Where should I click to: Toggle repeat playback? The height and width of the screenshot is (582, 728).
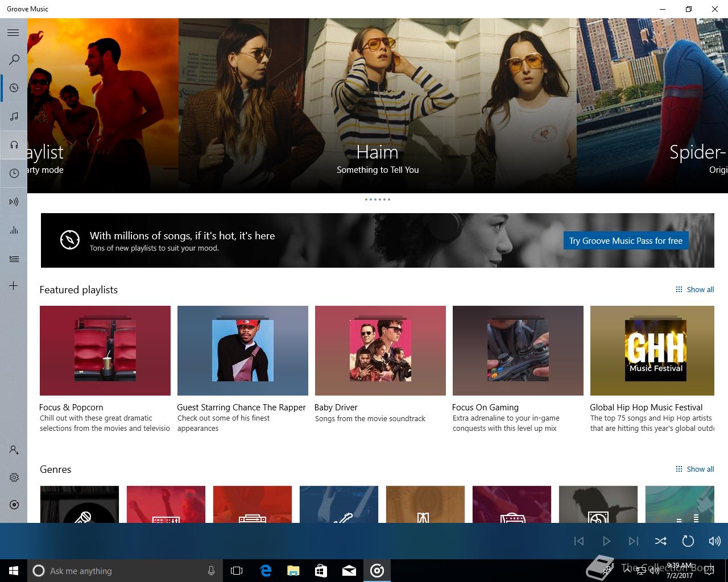coord(688,541)
